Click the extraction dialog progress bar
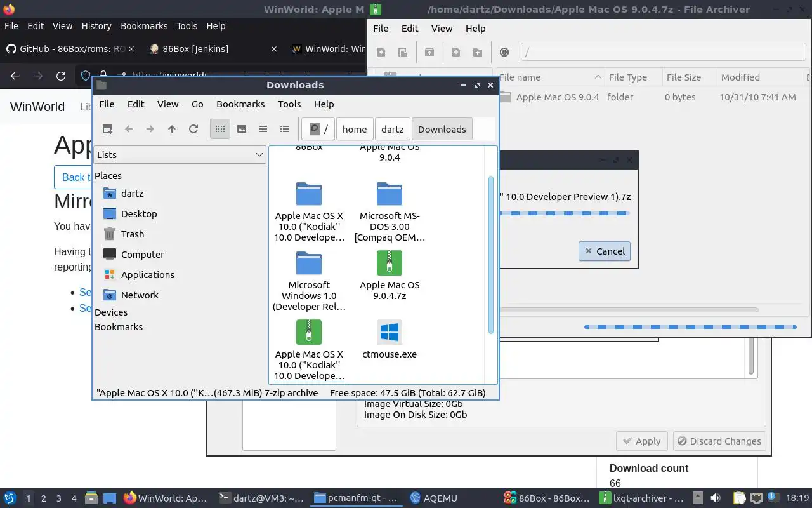This screenshot has width=812, height=508. point(565,213)
